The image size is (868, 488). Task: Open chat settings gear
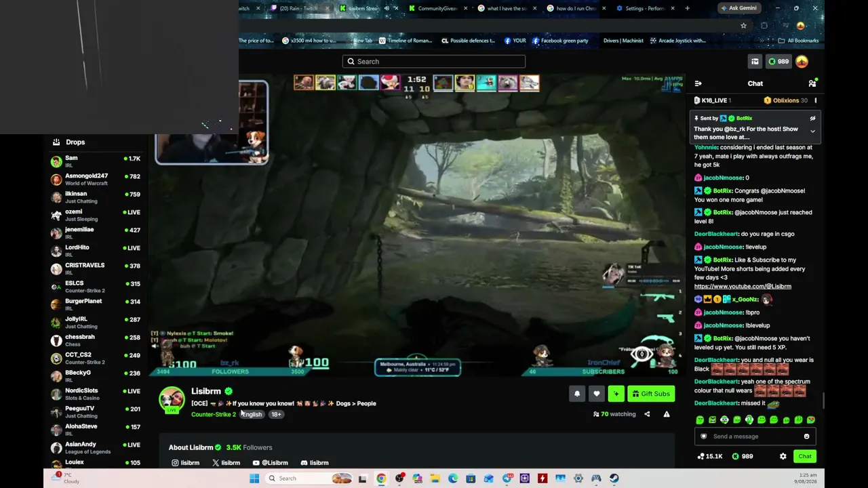point(783,456)
